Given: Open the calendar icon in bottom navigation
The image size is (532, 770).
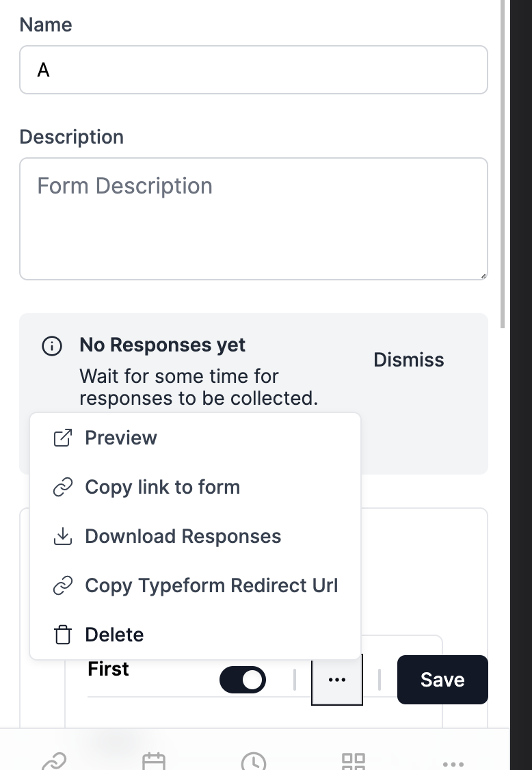Looking at the screenshot, I should coord(154,762).
